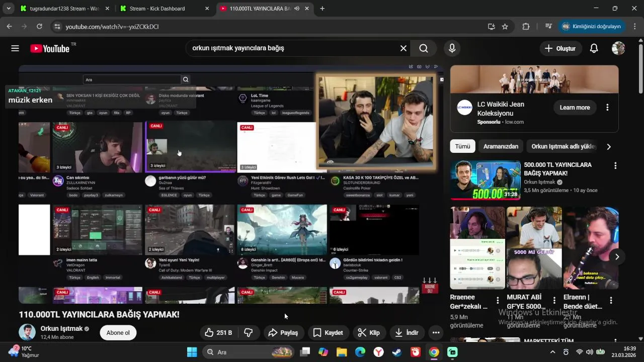Open Rraenee Shorts thumbnail

point(477,248)
